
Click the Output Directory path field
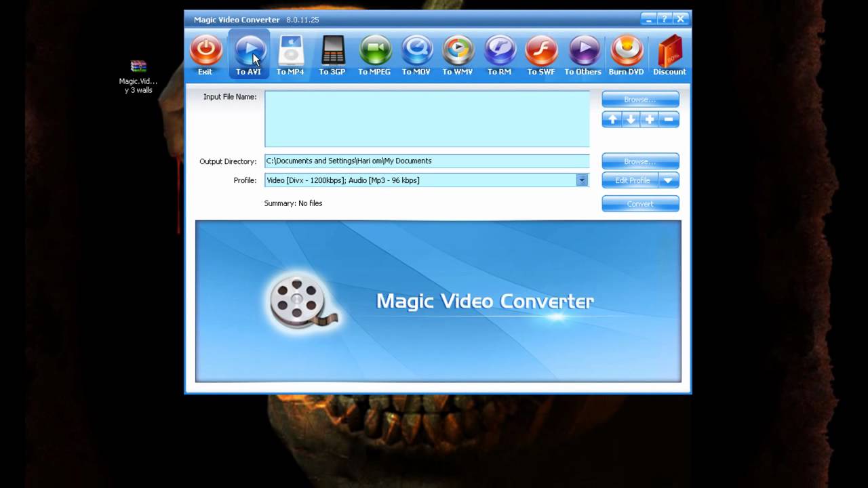427,161
